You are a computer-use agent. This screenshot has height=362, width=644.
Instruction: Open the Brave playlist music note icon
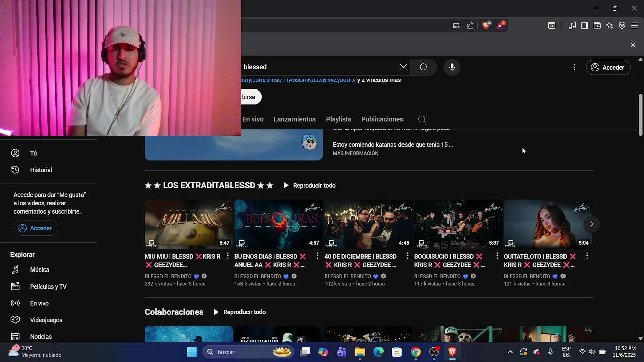[x=572, y=25]
